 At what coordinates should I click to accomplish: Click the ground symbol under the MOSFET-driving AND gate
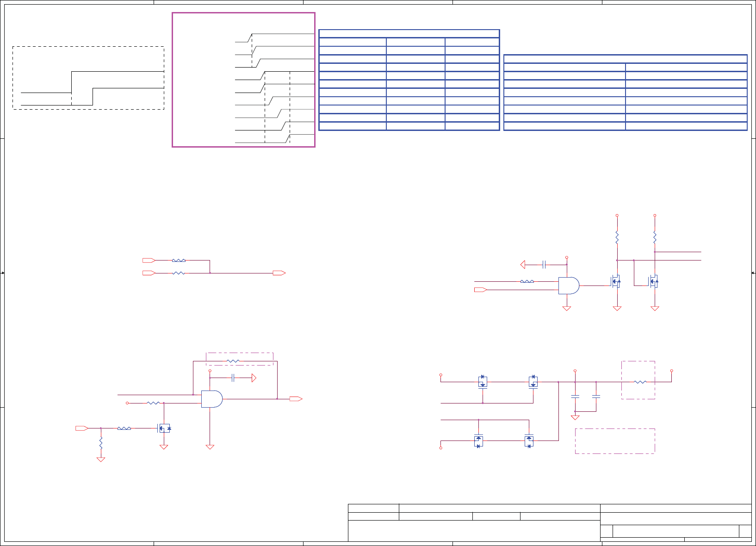click(567, 308)
